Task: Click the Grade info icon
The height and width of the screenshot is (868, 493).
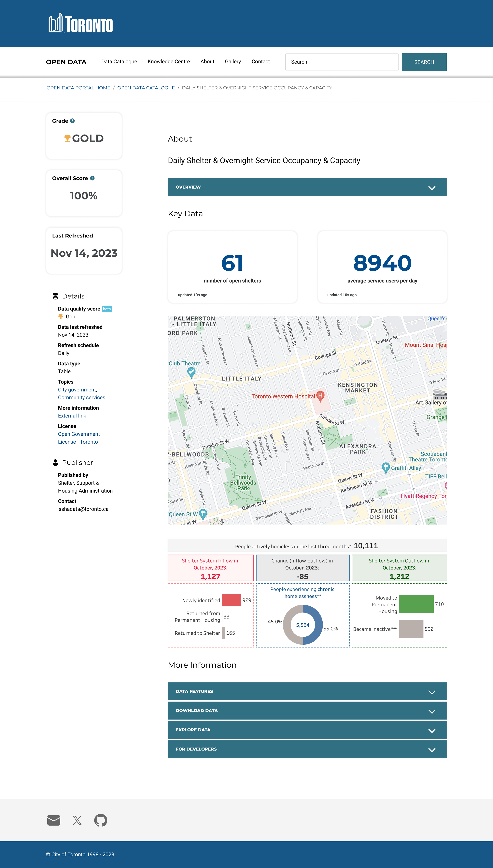Action: point(72,121)
